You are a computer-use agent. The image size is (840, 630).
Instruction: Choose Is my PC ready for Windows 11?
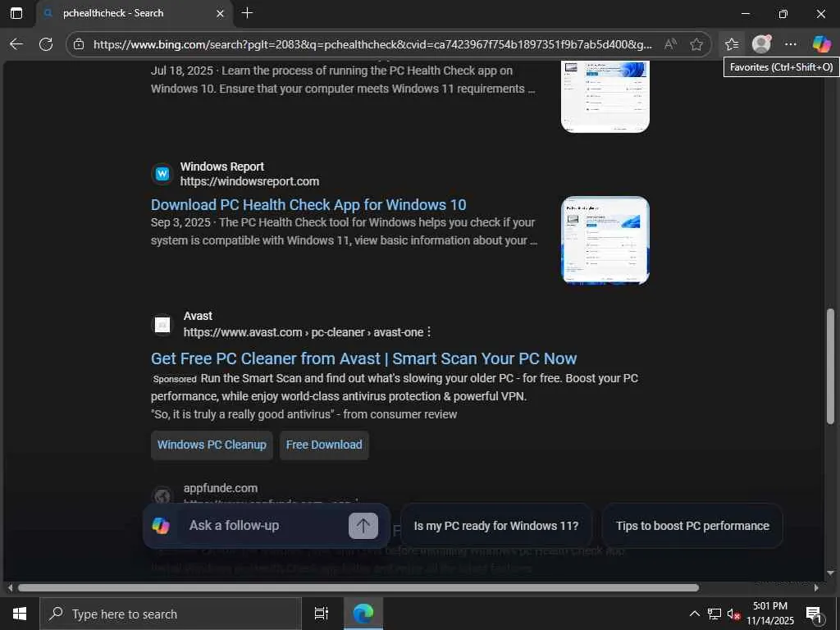(x=496, y=526)
